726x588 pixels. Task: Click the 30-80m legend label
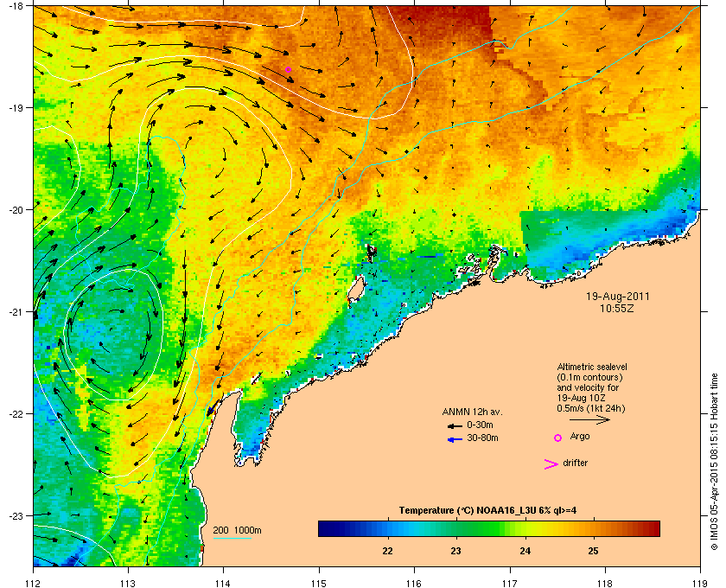pos(482,438)
